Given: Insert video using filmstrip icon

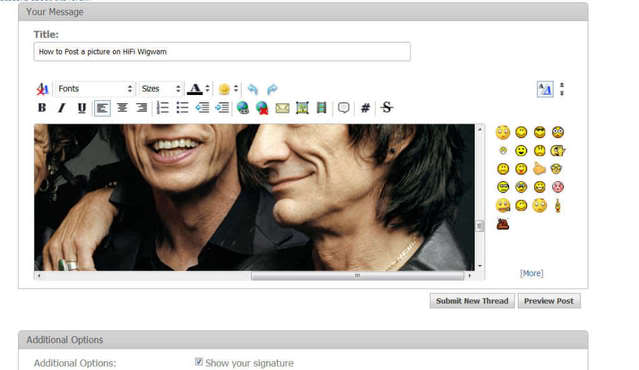Looking at the screenshot, I should 322,108.
